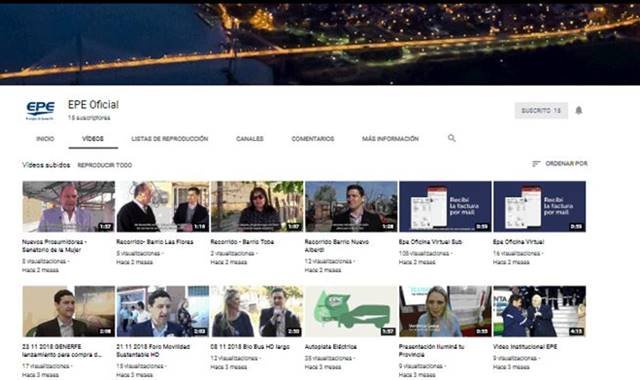Play the Nuevos Prosumidores video thumbnail
Screen dimensions: 640x380
coord(69,207)
